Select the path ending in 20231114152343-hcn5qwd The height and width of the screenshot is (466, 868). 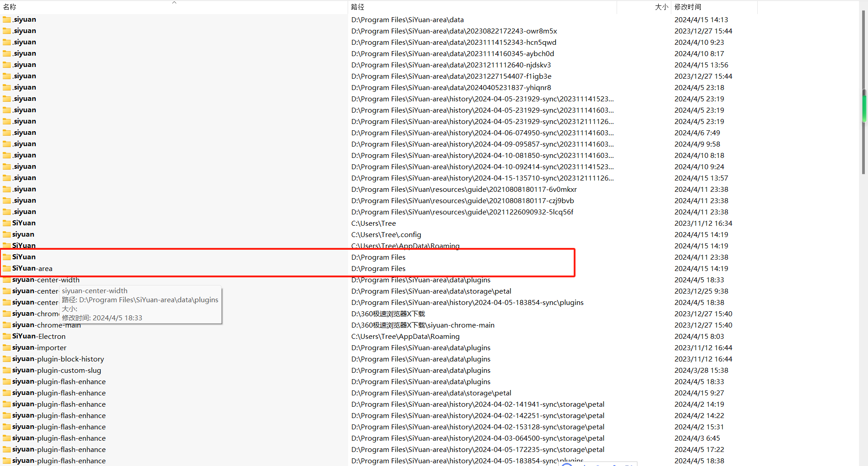pos(454,43)
